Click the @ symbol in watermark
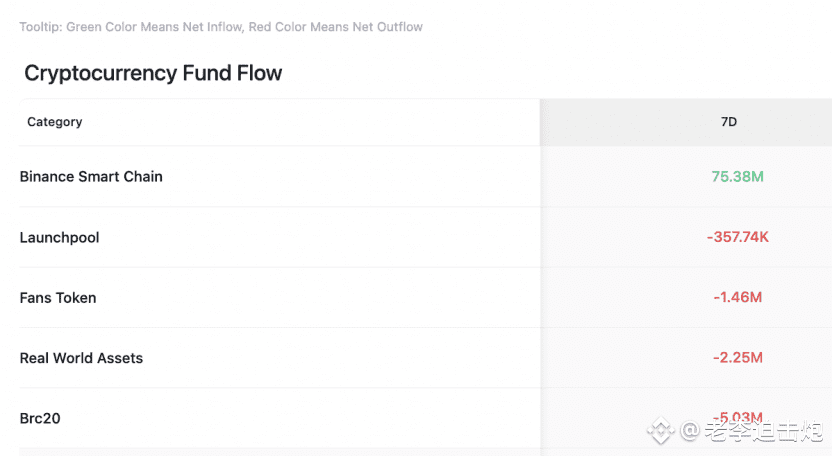The image size is (832, 456). point(690,431)
